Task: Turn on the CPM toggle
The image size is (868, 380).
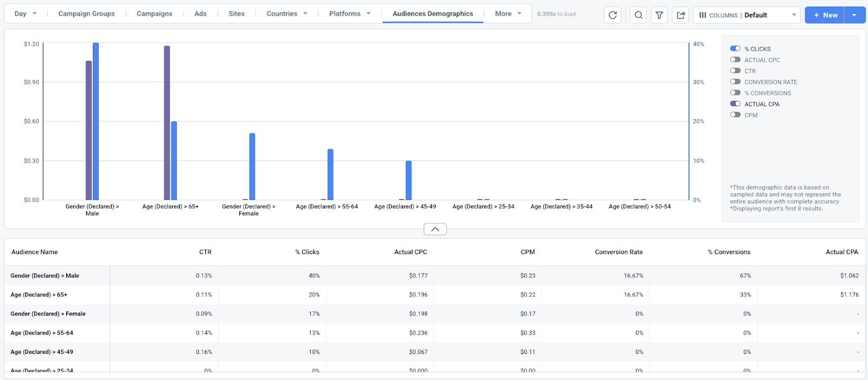Action: 735,115
